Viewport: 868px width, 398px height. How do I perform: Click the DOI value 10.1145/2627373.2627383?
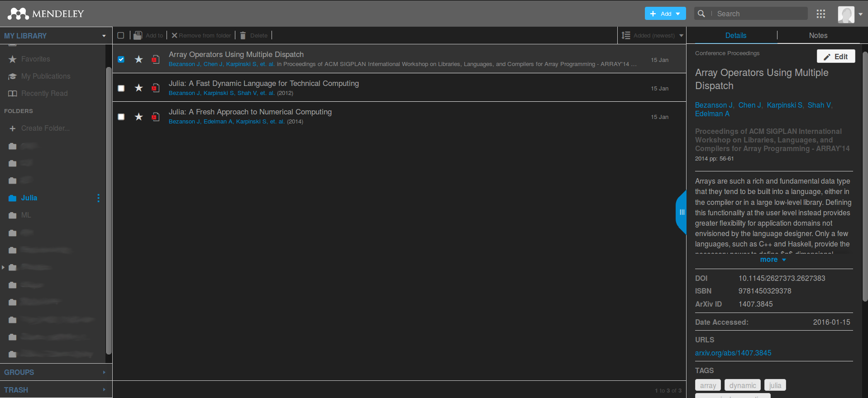[x=782, y=278]
